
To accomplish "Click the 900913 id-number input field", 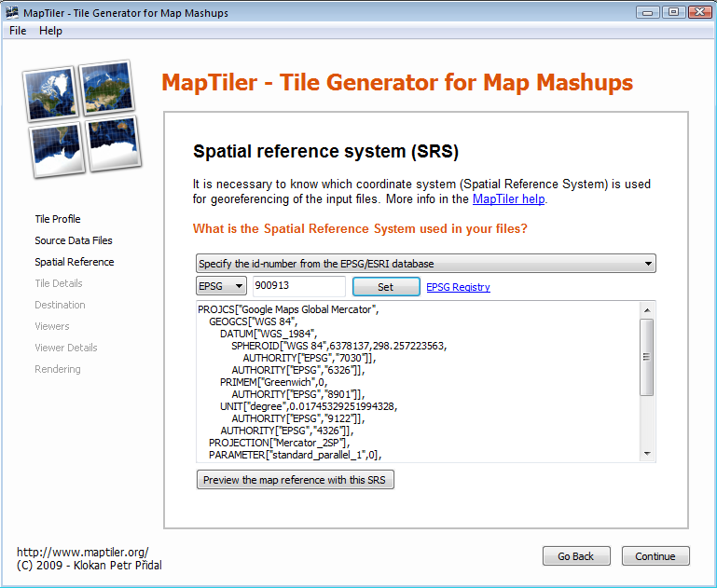I will click(299, 286).
